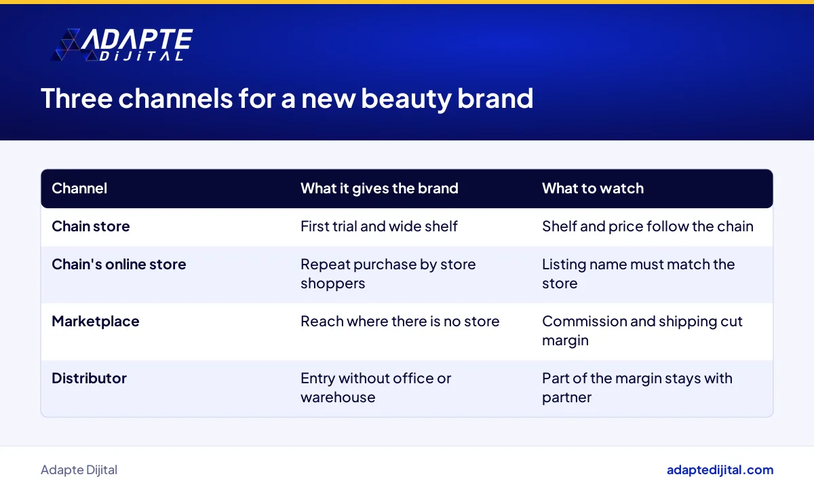This screenshot has width=814, height=504.
Task: Select the 'What to watch' column header
Action: tap(593, 189)
